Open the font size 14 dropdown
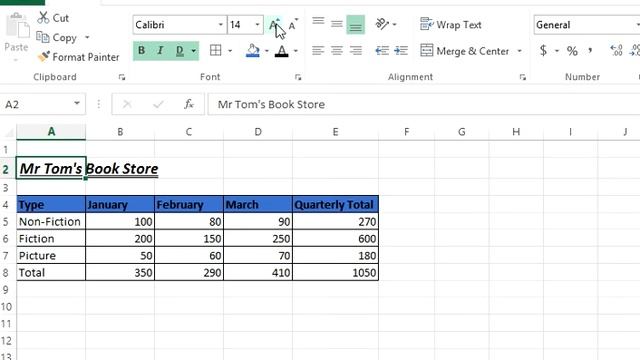This screenshot has width=640, height=360. (258, 24)
